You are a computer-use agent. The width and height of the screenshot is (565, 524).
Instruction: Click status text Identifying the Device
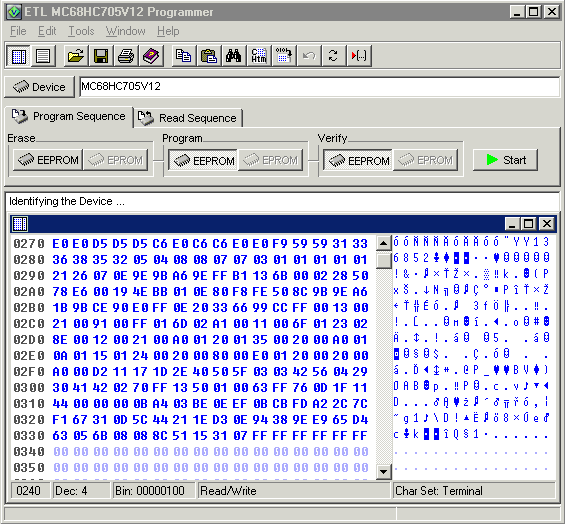click(67, 201)
